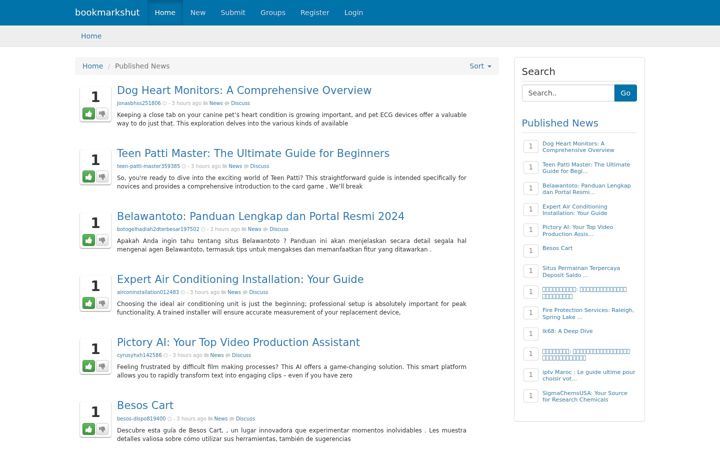Image resolution: width=720 pixels, height=450 pixels.
Task: Click News category under Pictory AI
Action: pos(217,355)
